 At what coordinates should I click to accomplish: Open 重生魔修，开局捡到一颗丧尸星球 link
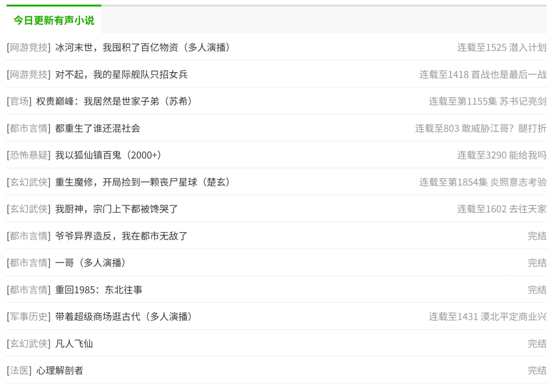143,182
